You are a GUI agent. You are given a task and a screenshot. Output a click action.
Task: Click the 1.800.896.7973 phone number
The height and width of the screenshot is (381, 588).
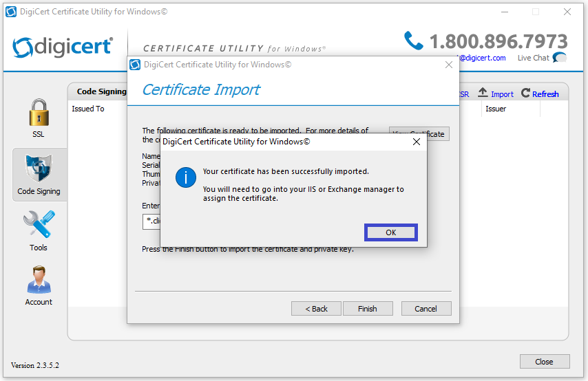[x=498, y=41]
